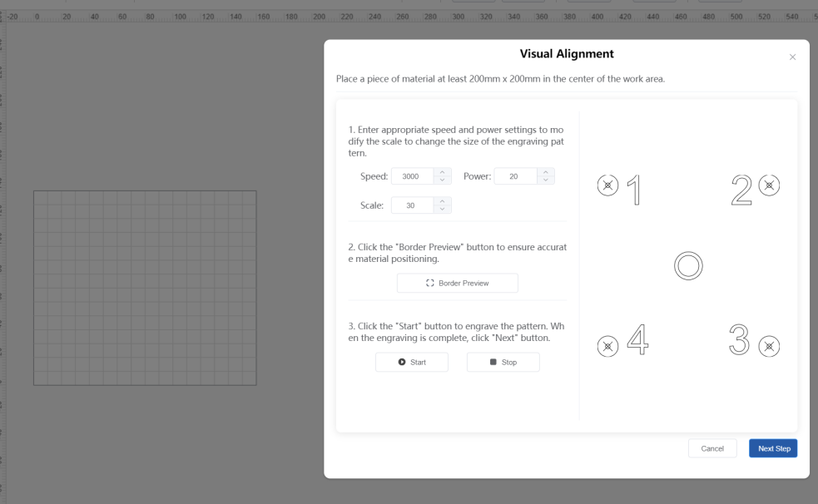Decrease Speed with the down arrow
Viewport: 818px width, 504px height.
[442, 180]
